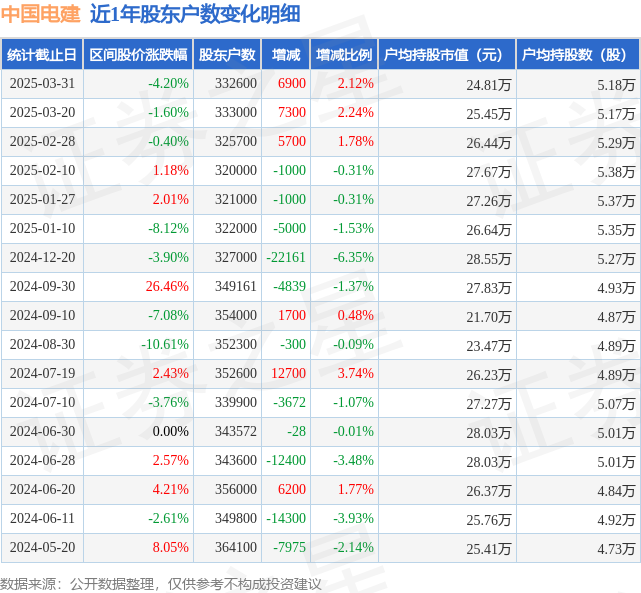Click the market value 21.70万

(x=489, y=317)
